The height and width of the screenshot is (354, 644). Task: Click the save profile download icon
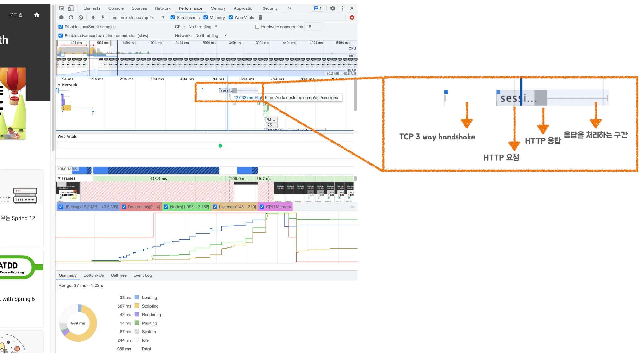click(x=103, y=18)
